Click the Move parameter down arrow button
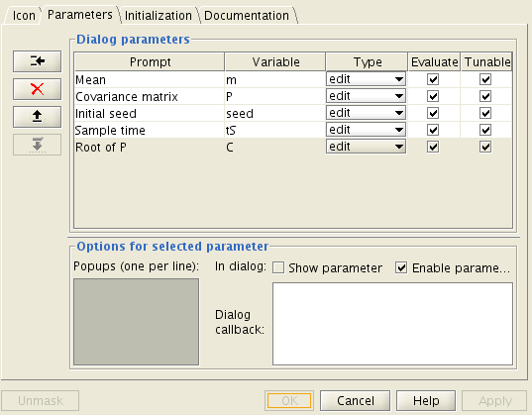This screenshot has width=532, height=415. click(x=38, y=145)
